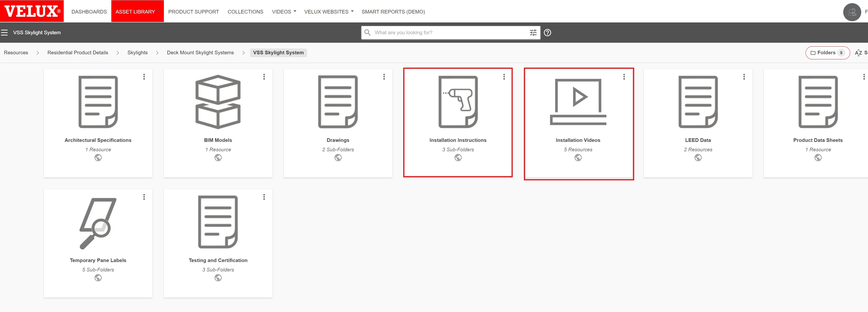Click the search input field

[448, 32]
